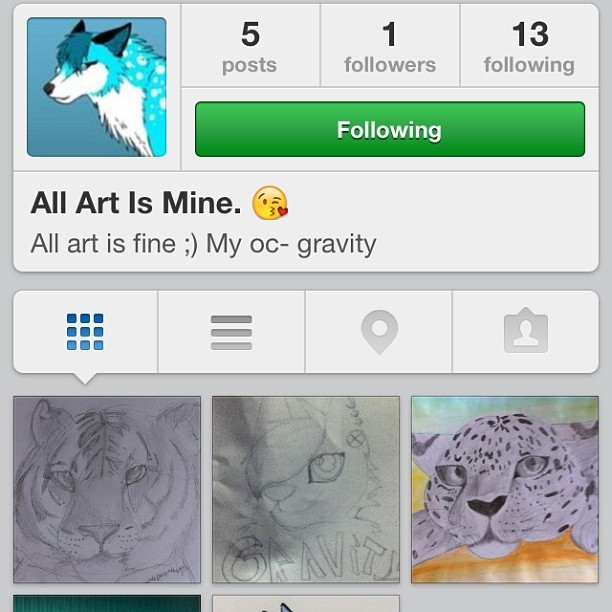Screen dimensions: 612x612
Task: Open the dark teal post thumbnail
Action: pyautogui.click(x=107, y=603)
